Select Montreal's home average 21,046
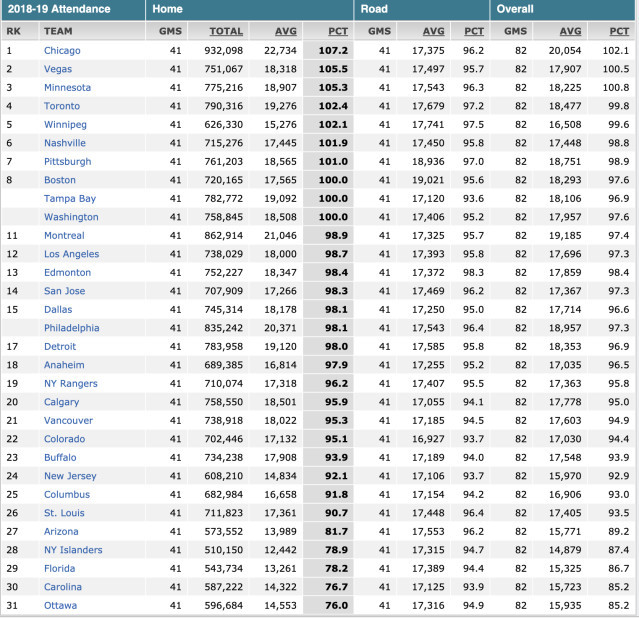Screen dimensions: 639x618 (280, 235)
